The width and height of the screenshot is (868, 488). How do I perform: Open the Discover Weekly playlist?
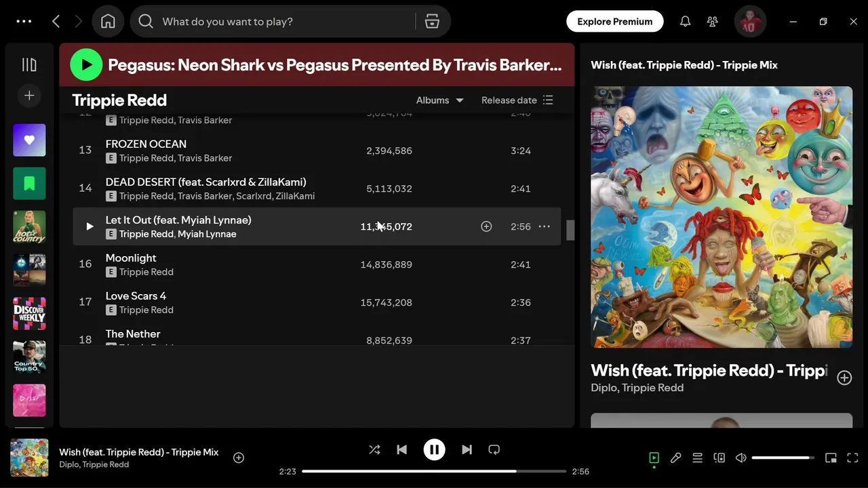[x=29, y=314]
